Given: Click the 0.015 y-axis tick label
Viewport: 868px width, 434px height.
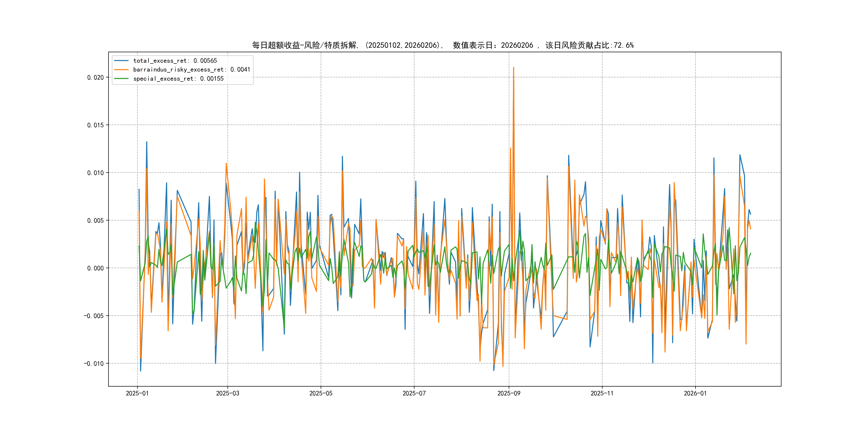Looking at the screenshot, I should (95, 125).
